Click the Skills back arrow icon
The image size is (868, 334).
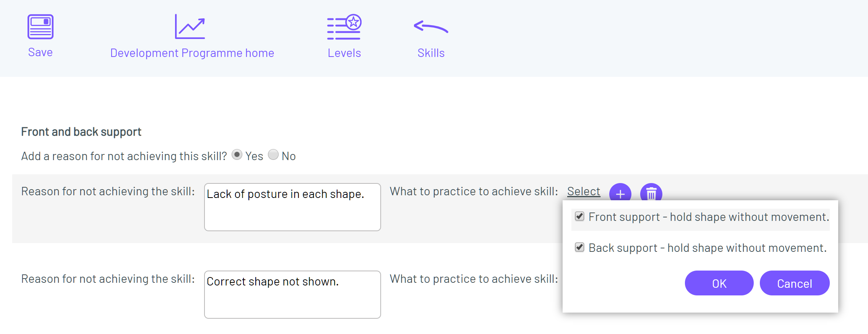pyautogui.click(x=431, y=26)
